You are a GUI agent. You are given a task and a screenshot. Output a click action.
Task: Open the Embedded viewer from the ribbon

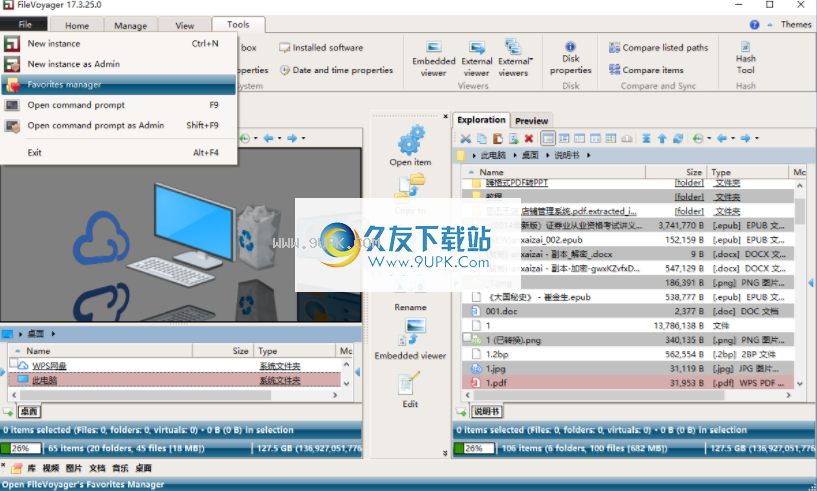point(434,59)
